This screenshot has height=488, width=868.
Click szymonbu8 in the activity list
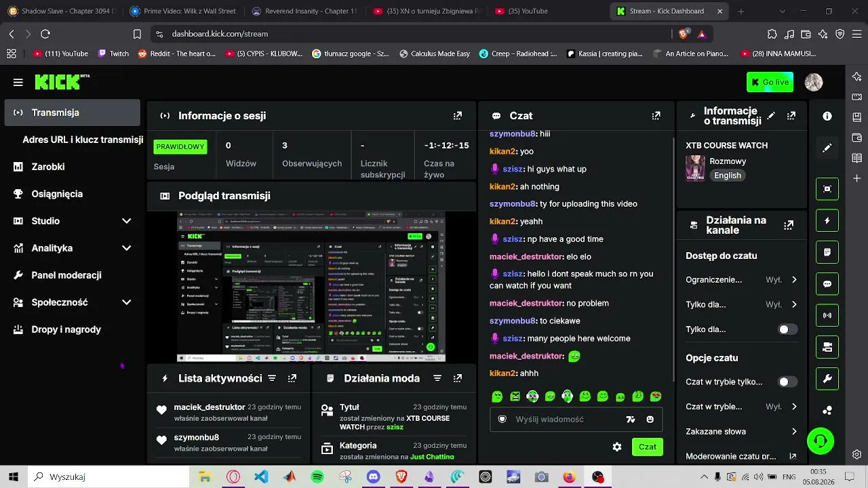[x=197, y=437]
